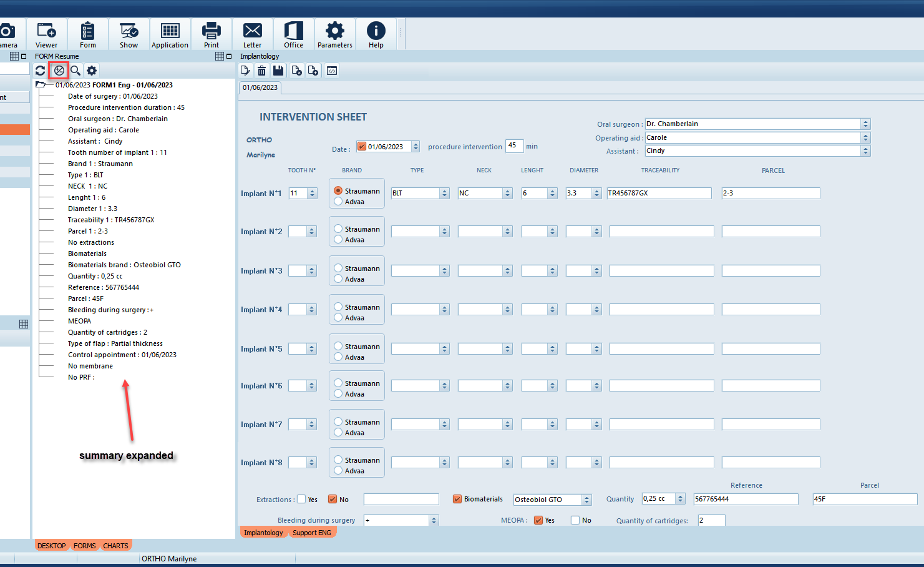The height and width of the screenshot is (567, 924).
Task: Click the Implant N°1 traceability field
Action: point(659,194)
